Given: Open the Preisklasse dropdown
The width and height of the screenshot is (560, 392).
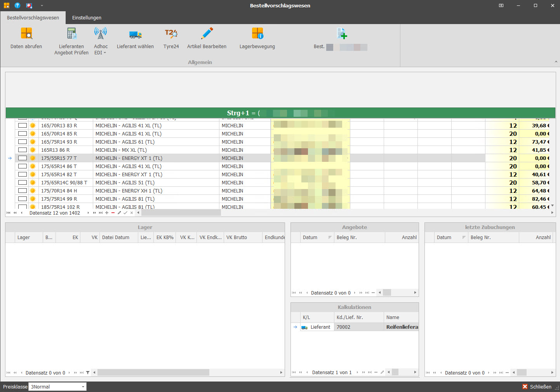Looking at the screenshot, I should [83, 387].
